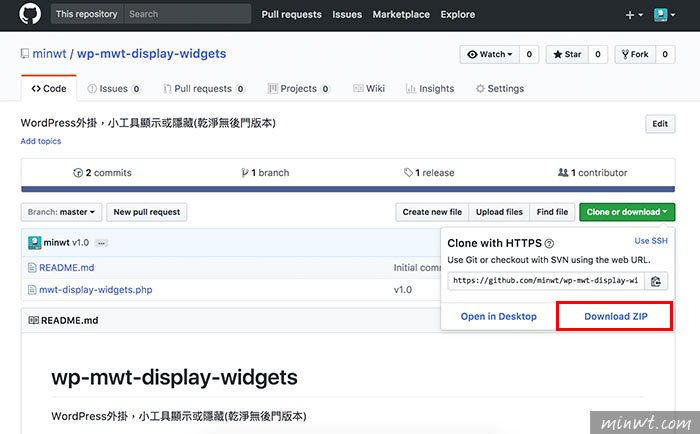700x434 pixels.
Task: Open Pull requests in top navigation
Action: tap(292, 14)
